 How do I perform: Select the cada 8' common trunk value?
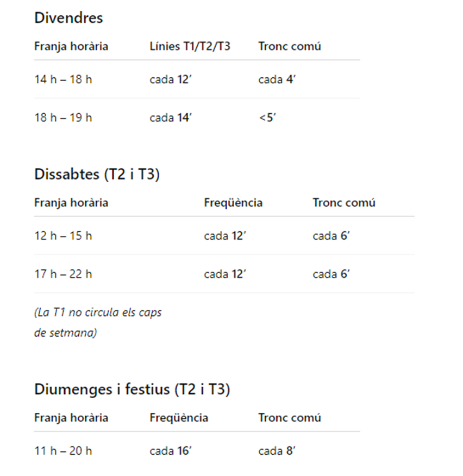[x=277, y=451]
